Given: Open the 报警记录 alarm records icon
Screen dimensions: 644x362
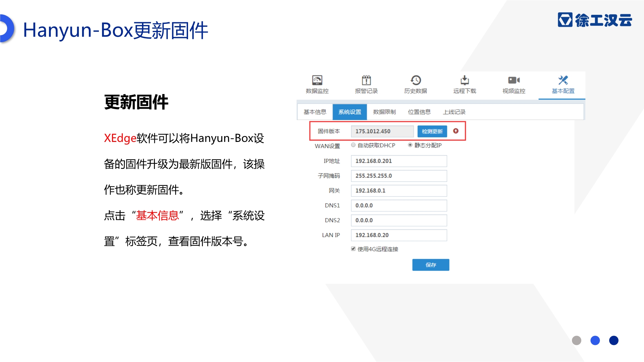Looking at the screenshot, I should (x=366, y=84).
